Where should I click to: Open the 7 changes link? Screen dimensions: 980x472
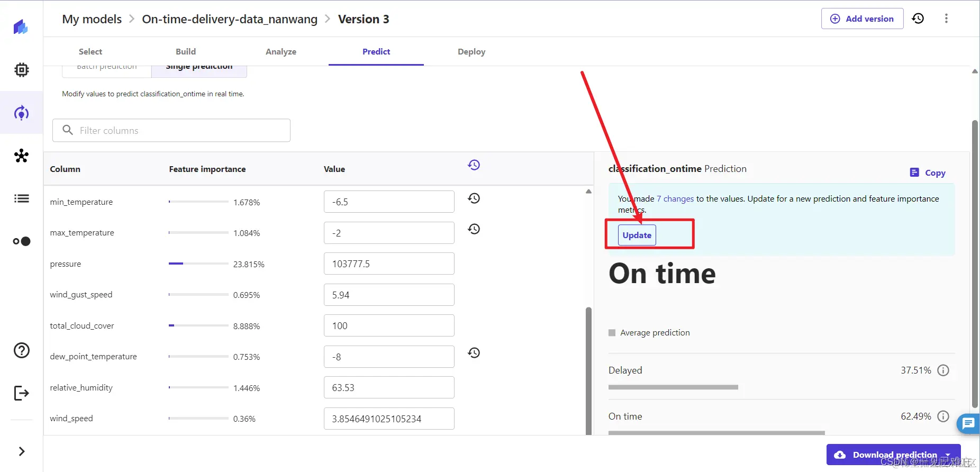675,199
